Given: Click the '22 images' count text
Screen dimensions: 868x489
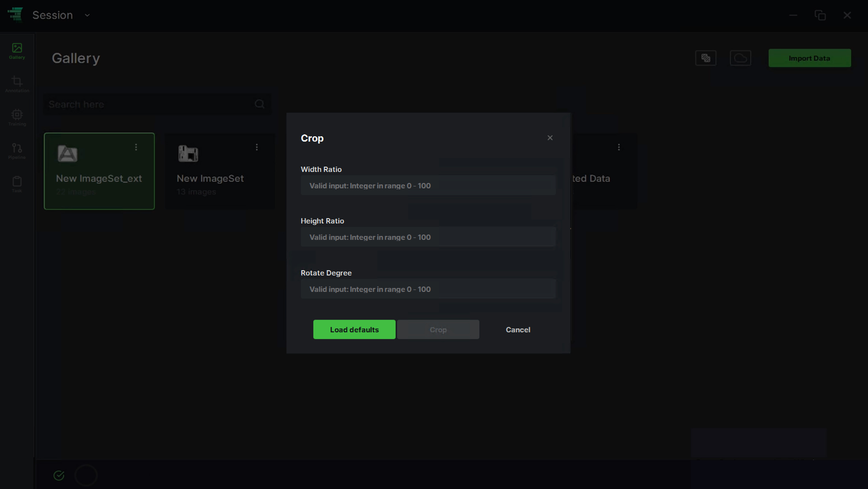Looking at the screenshot, I should [76, 192].
